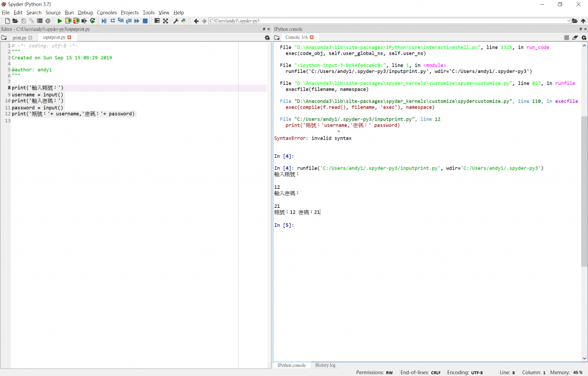Image resolution: width=588 pixels, height=376 pixels.
Task: Switch to the History log tab
Action: pos(325,365)
